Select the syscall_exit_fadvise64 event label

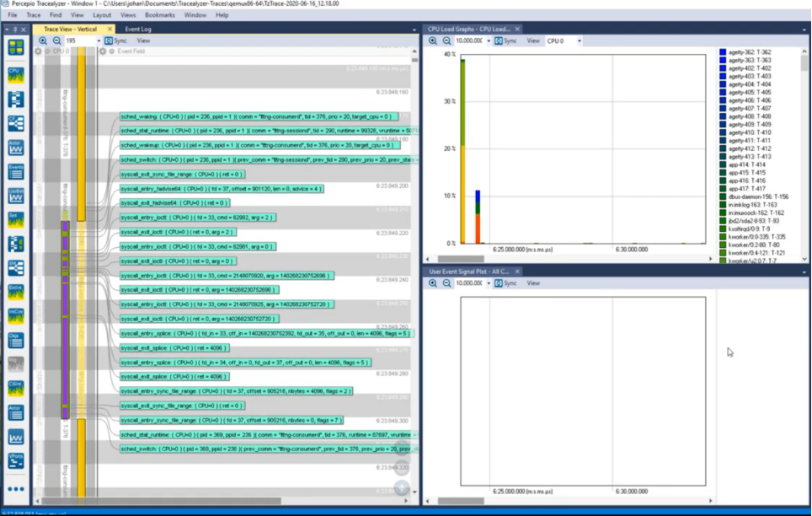(175, 202)
